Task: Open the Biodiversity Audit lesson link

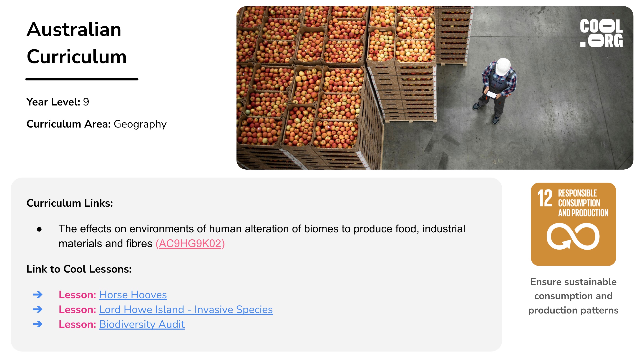Action: 142,324
